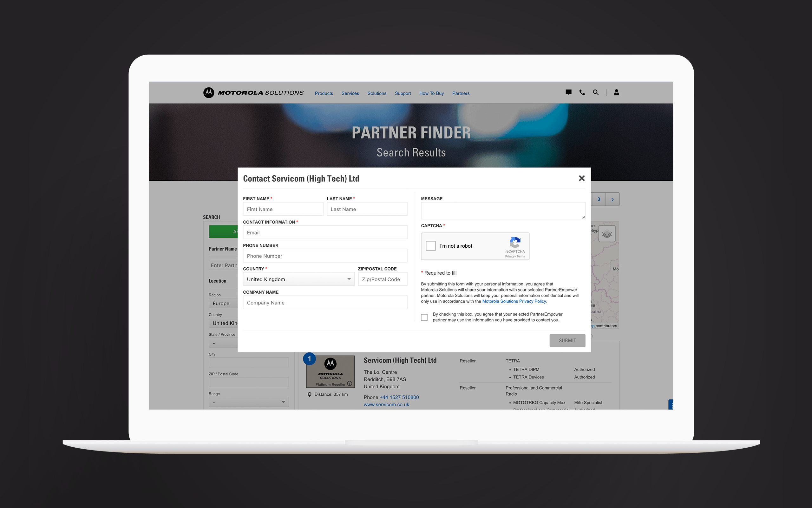This screenshot has width=812, height=508.
Task: Click the TETRA Devices list item
Action: (528, 377)
